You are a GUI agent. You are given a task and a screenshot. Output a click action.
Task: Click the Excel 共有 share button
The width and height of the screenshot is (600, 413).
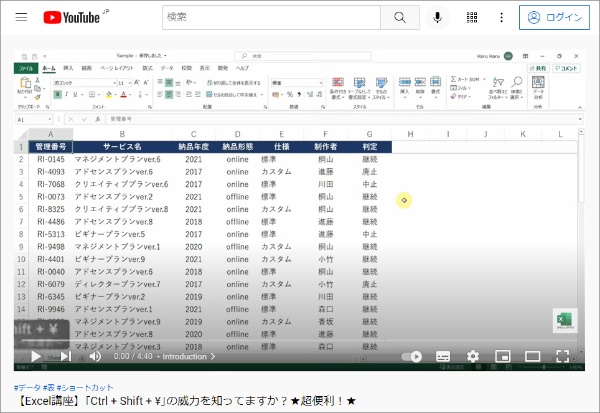[538, 68]
